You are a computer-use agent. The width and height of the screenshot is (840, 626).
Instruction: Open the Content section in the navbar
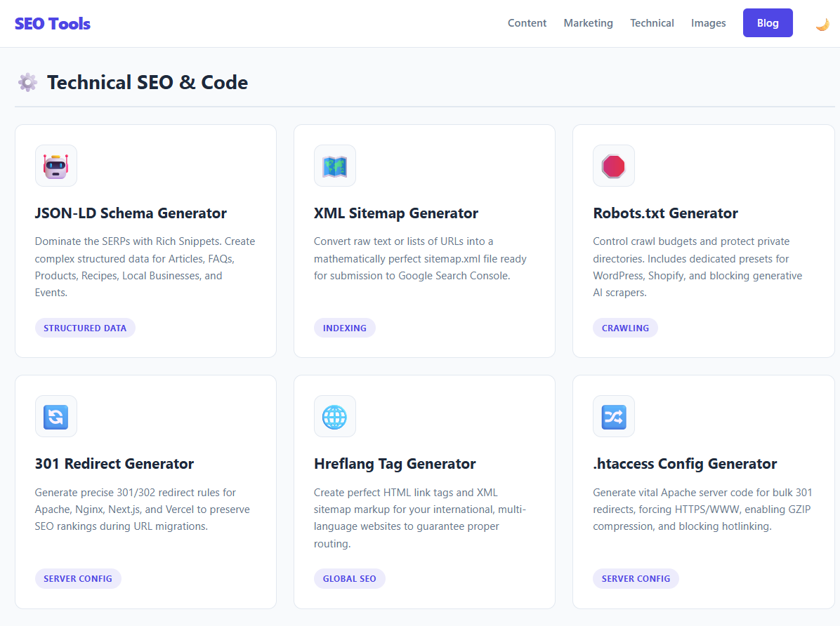click(x=527, y=23)
